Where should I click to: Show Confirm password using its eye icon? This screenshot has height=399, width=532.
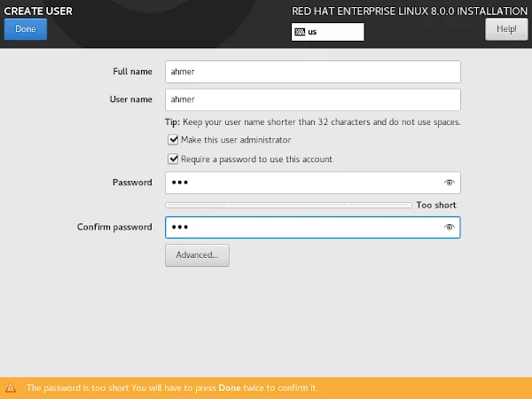point(449,227)
